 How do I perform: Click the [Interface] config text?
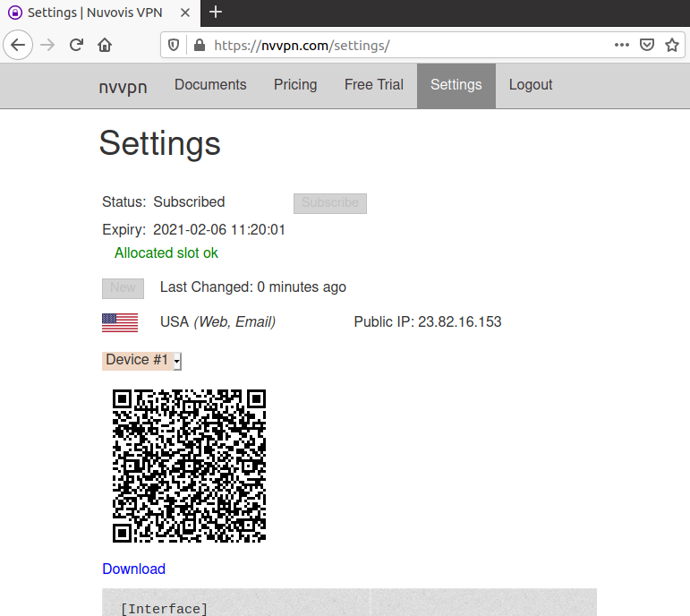[x=164, y=609]
